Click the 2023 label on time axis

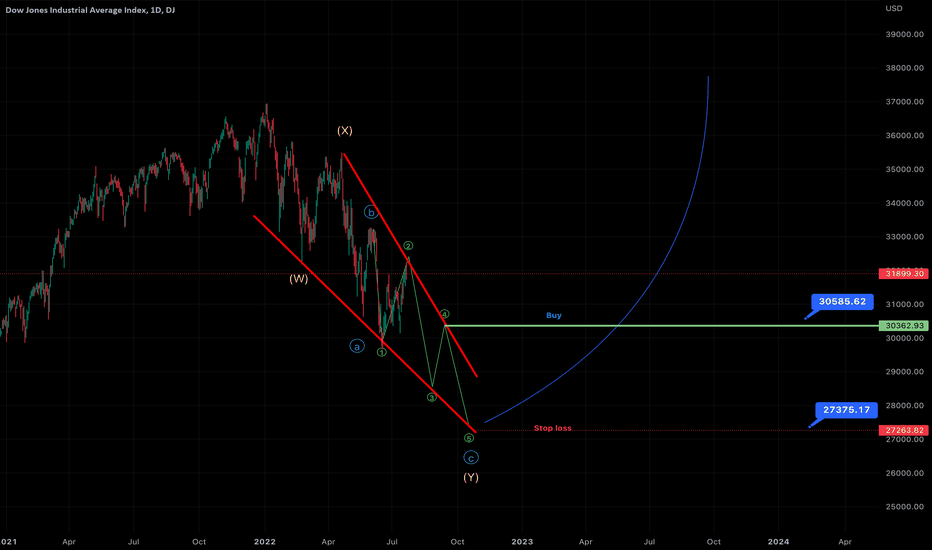(x=522, y=542)
